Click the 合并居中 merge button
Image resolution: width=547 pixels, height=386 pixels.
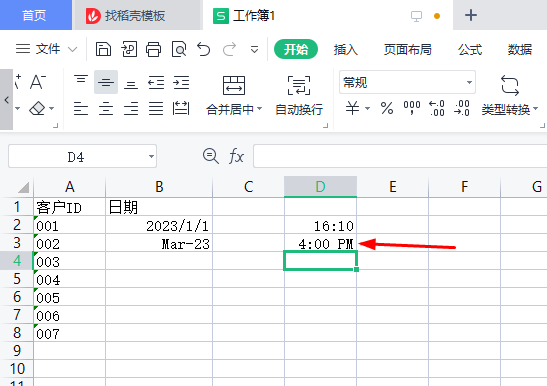click(x=234, y=94)
